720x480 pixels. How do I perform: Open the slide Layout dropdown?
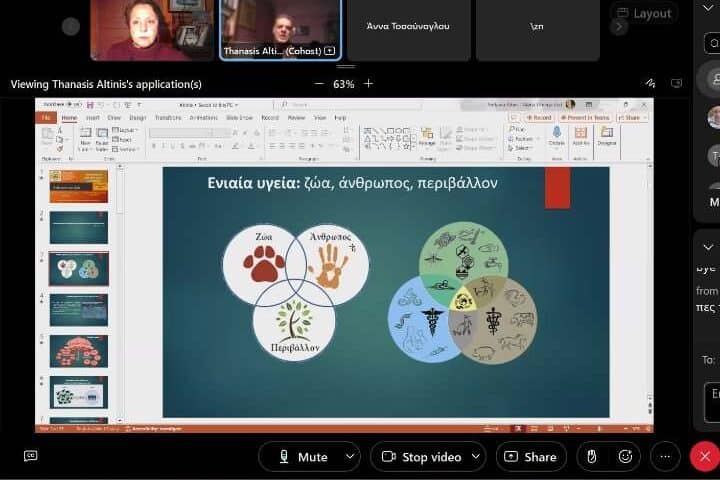pos(125,130)
